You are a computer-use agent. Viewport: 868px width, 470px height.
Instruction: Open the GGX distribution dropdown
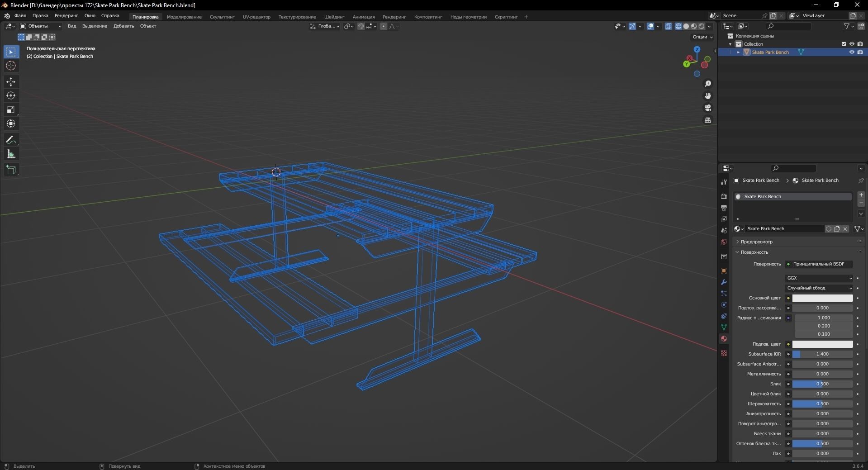[x=819, y=278]
